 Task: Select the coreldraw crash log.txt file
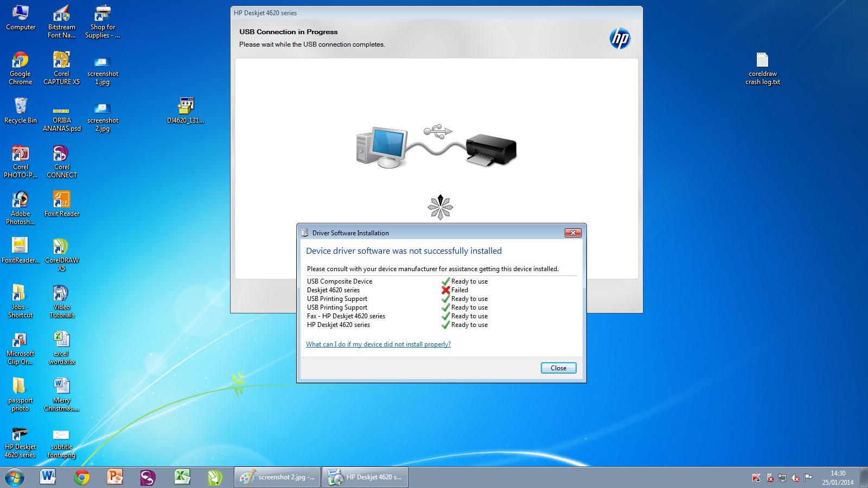762,68
